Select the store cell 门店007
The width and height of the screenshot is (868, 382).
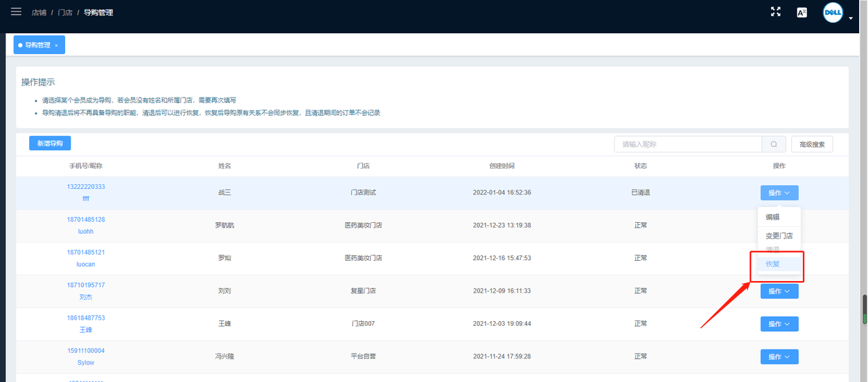pos(363,324)
